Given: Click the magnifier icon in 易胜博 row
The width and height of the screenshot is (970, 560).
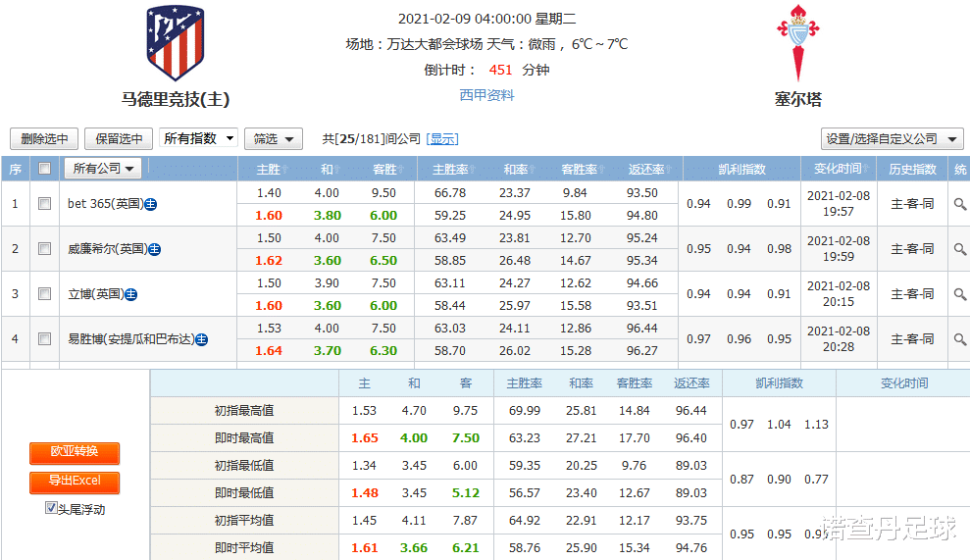Looking at the screenshot, I should pos(959,339).
